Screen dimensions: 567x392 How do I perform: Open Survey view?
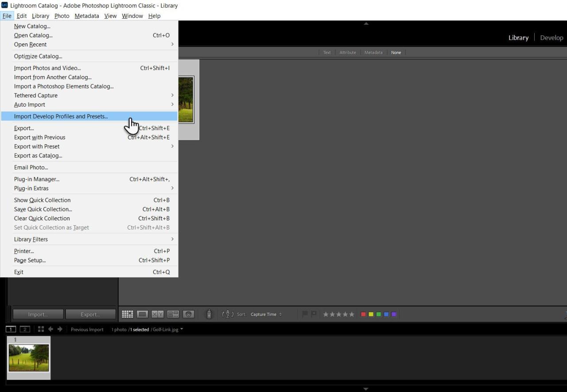pos(173,314)
